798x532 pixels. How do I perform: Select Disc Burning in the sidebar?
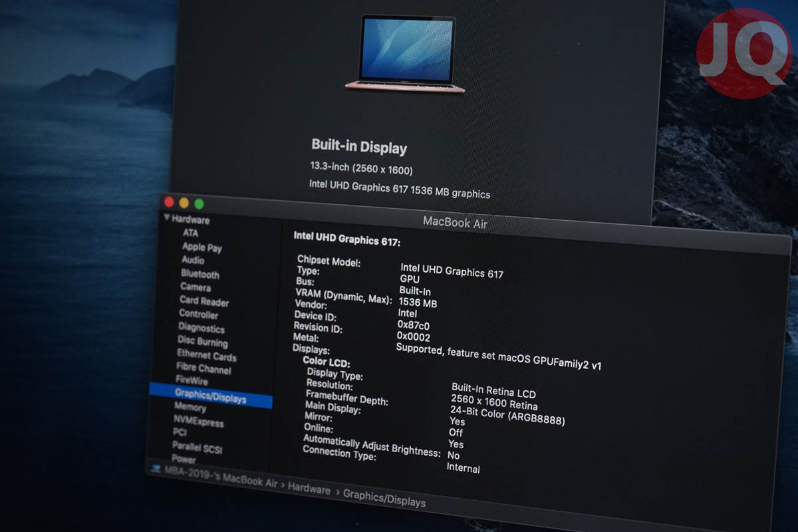202,341
